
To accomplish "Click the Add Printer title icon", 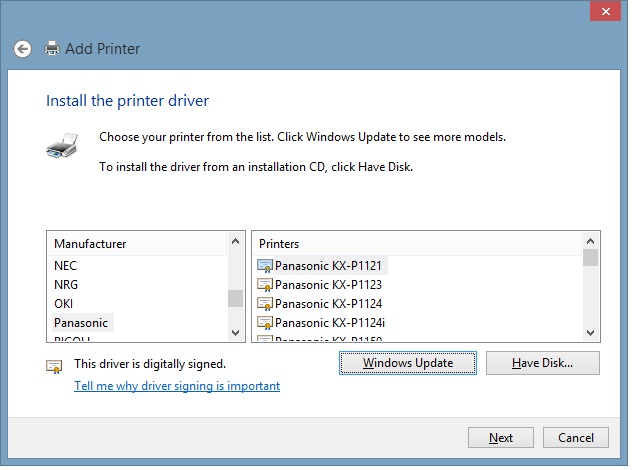I will click(52, 48).
